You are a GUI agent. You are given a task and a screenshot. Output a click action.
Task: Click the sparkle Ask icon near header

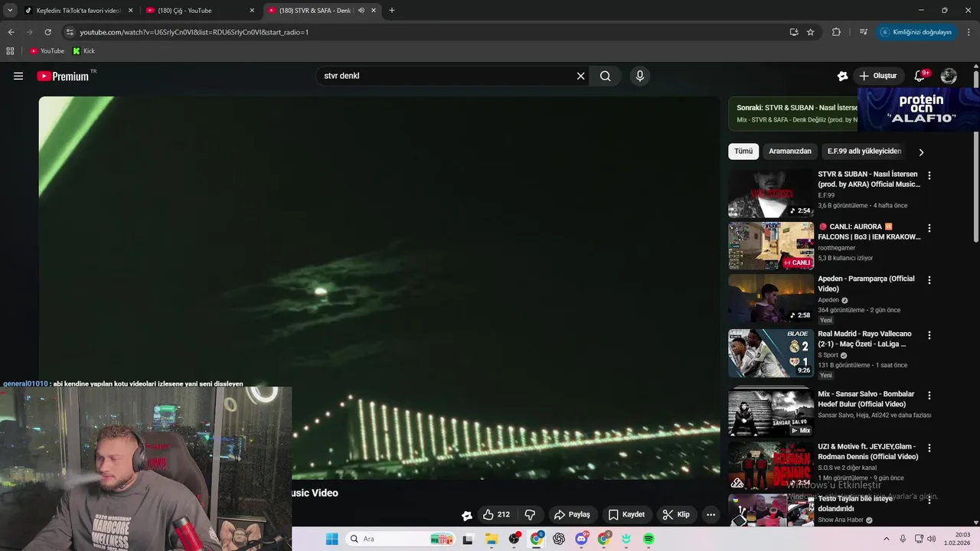click(842, 76)
